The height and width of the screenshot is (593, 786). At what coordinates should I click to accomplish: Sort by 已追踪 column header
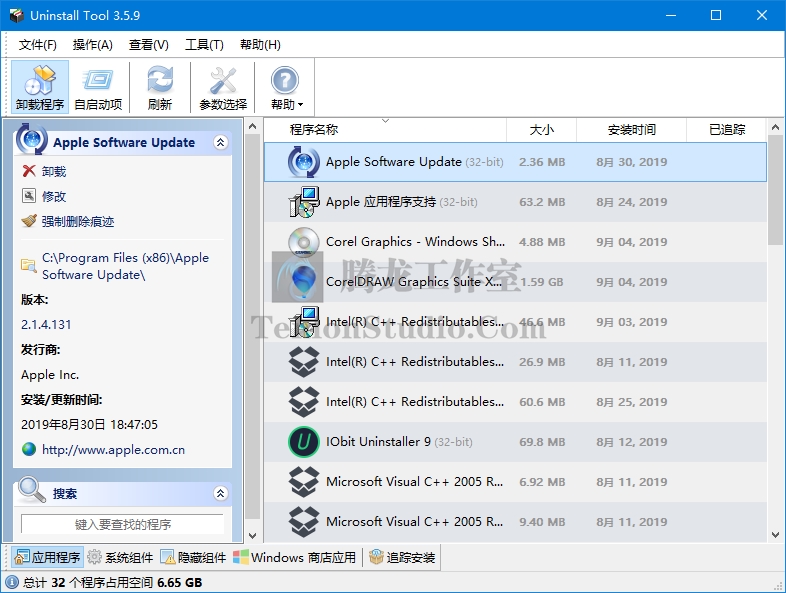(x=726, y=130)
